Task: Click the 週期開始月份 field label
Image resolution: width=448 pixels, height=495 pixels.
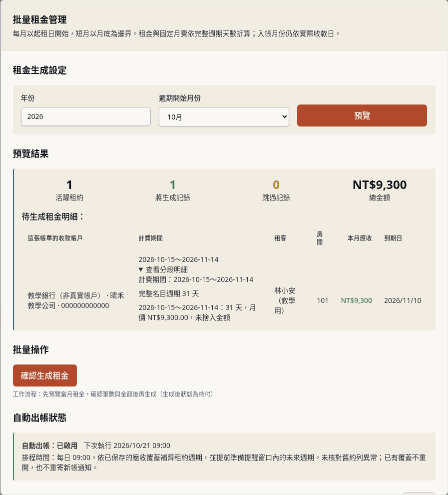Action: pyautogui.click(x=180, y=98)
